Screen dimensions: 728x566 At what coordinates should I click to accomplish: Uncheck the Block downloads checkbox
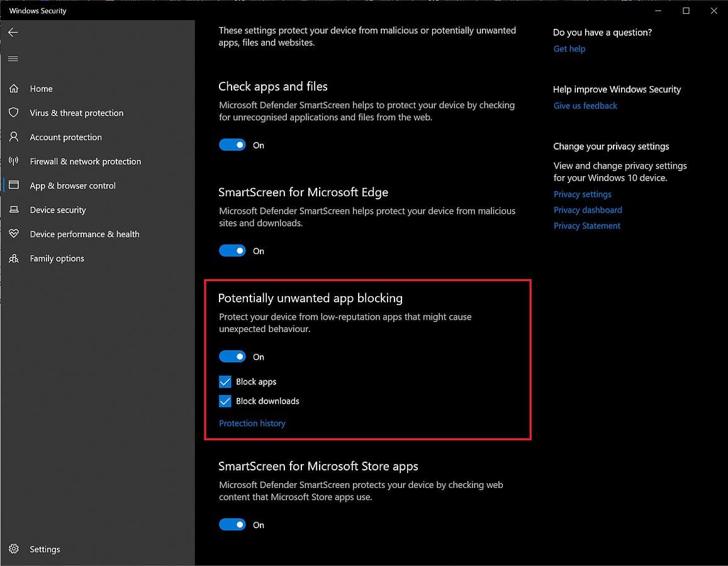tap(225, 401)
